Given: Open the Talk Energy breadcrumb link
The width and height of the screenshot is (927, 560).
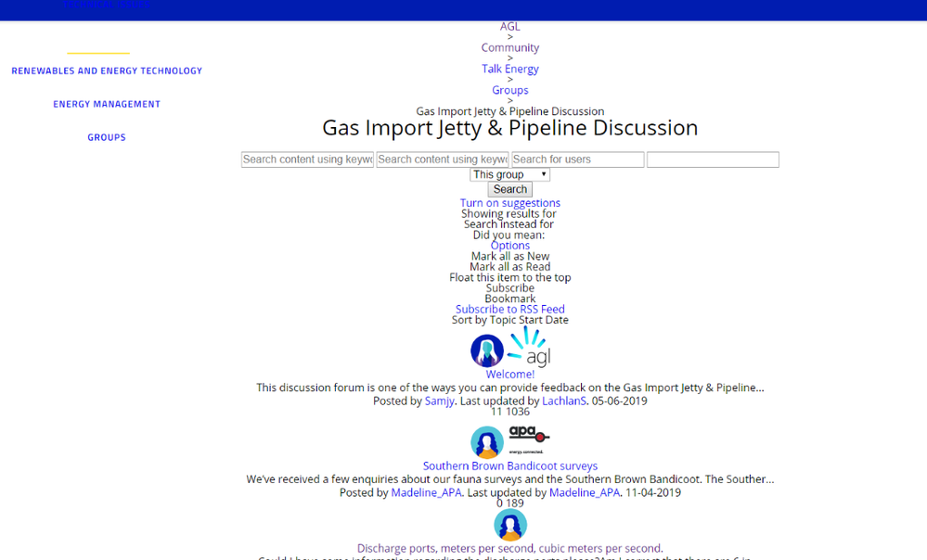Looking at the screenshot, I should (509, 69).
